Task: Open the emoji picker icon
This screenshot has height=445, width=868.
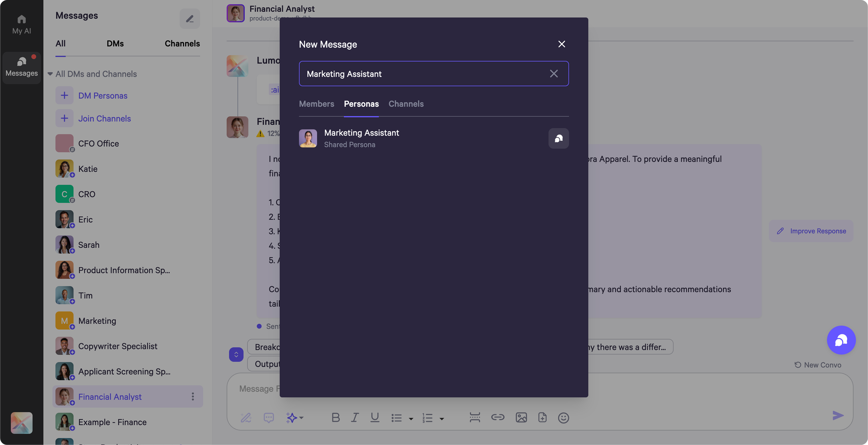Action: coord(563,418)
